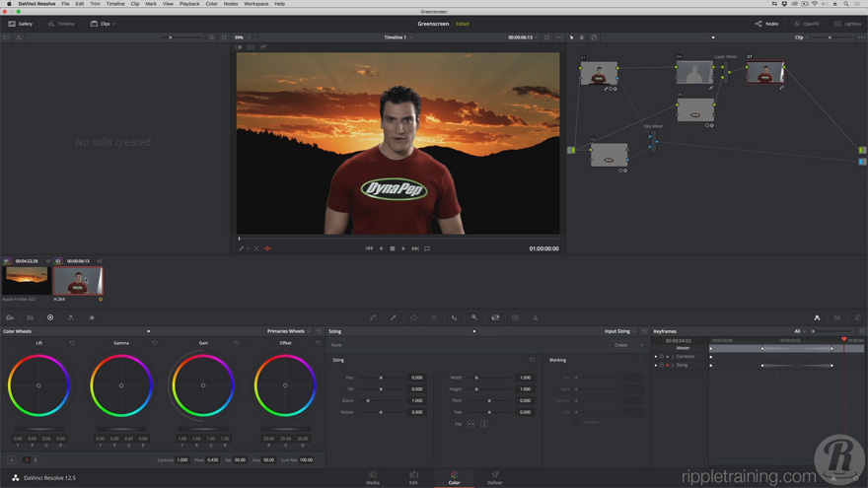Toggle the Nodes editor panel

tap(766, 24)
